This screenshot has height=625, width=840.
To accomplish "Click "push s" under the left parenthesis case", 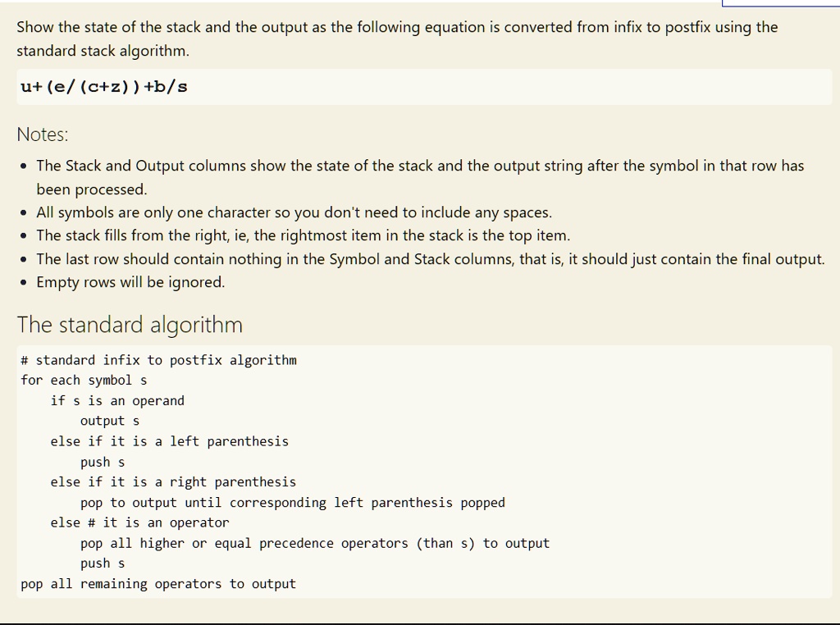I will [x=103, y=462].
